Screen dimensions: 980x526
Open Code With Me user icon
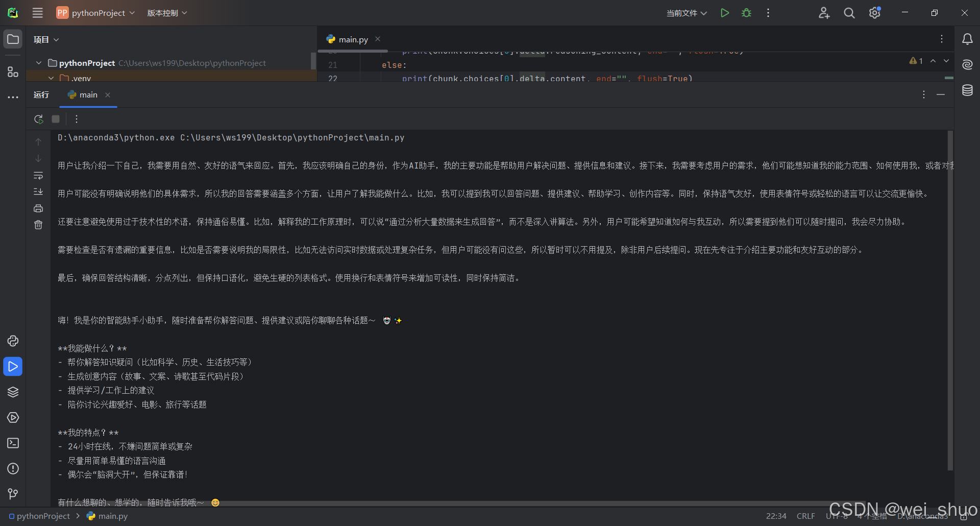coord(824,13)
